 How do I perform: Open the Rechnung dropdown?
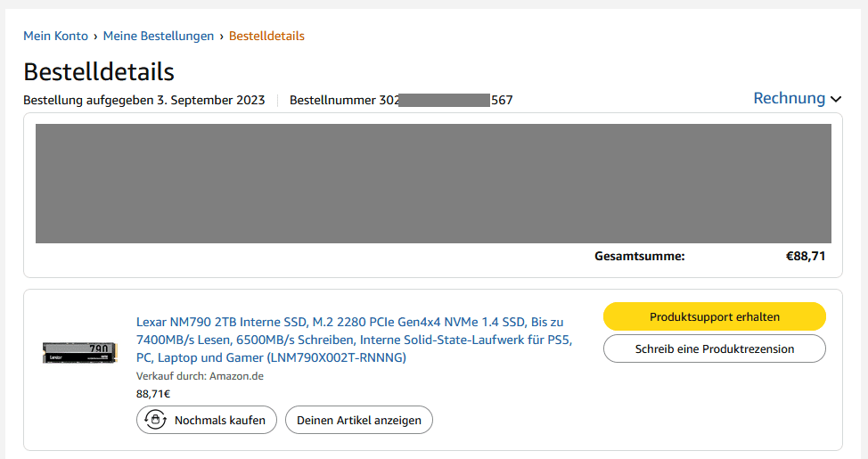790,98
